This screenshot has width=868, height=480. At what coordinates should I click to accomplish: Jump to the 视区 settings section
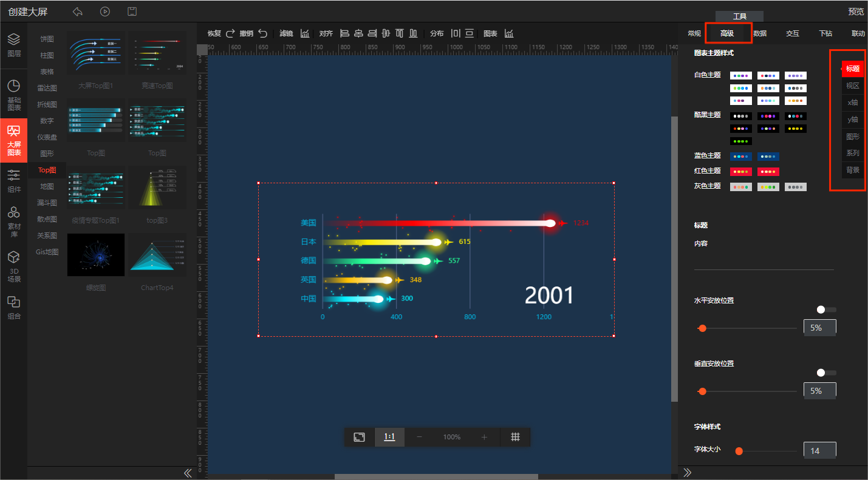tap(853, 86)
